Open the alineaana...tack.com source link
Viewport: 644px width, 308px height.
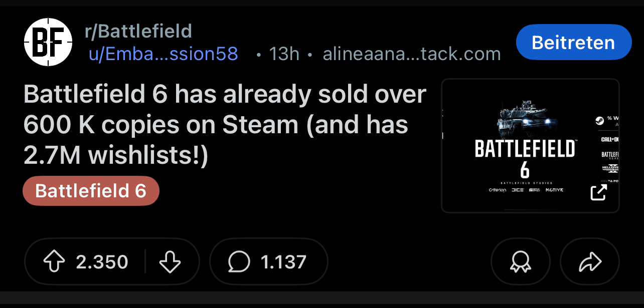pos(411,54)
